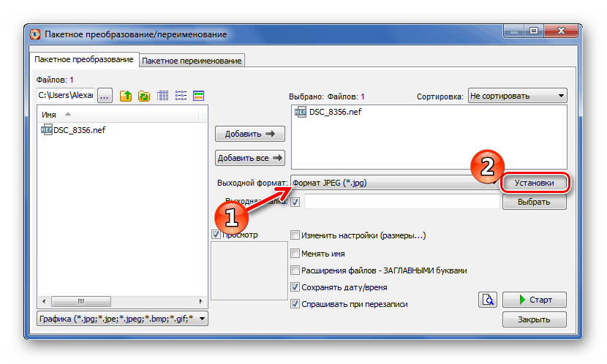Disable the Просмотр preview checkbox

tap(216, 235)
